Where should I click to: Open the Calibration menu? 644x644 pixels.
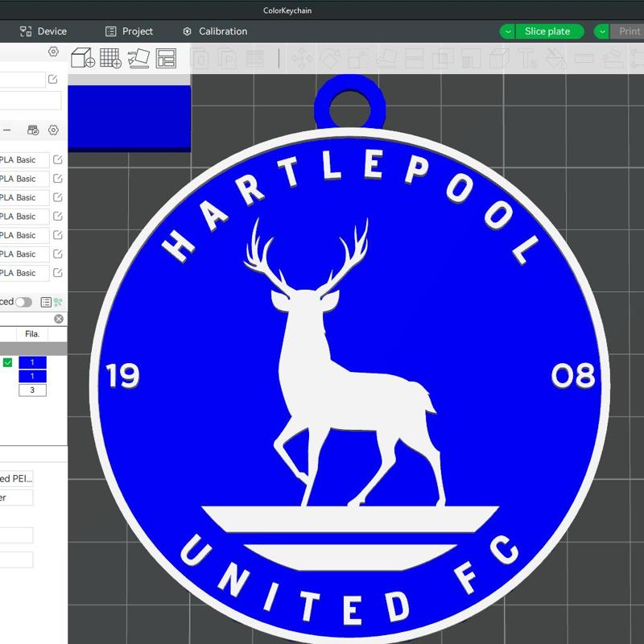pos(213,31)
